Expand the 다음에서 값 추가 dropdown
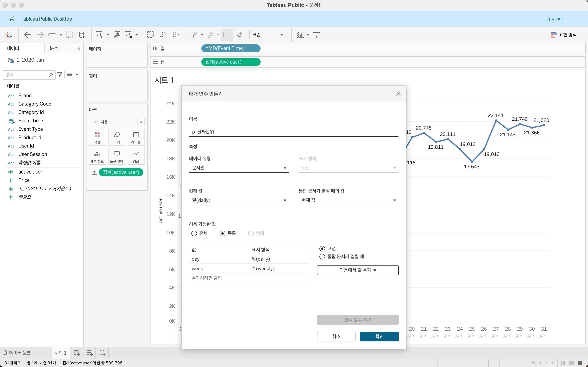Image resolution: width=588 pixels, height=367 pixels. [x=358, y=270]
